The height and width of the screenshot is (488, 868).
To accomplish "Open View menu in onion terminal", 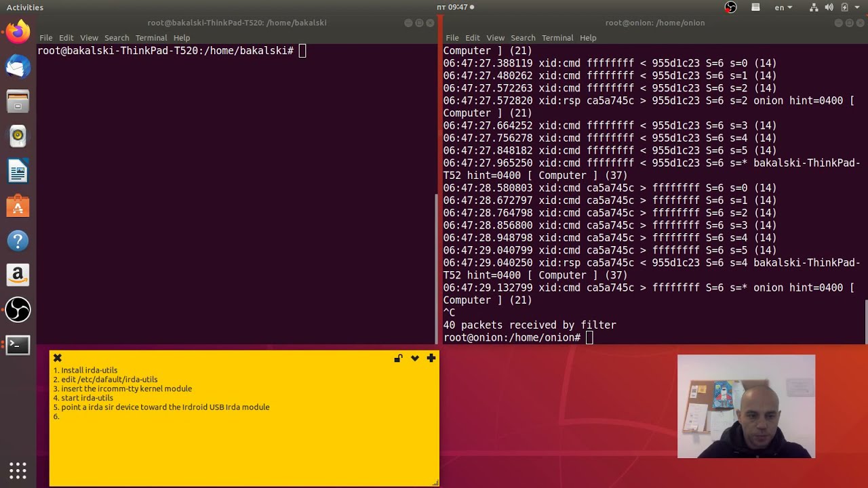I will tap(496, 38).
